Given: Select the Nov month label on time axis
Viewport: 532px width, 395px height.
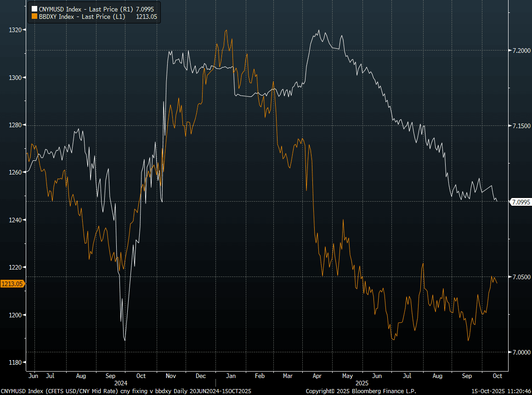Looking at the screenshot, I should point(170,376).
